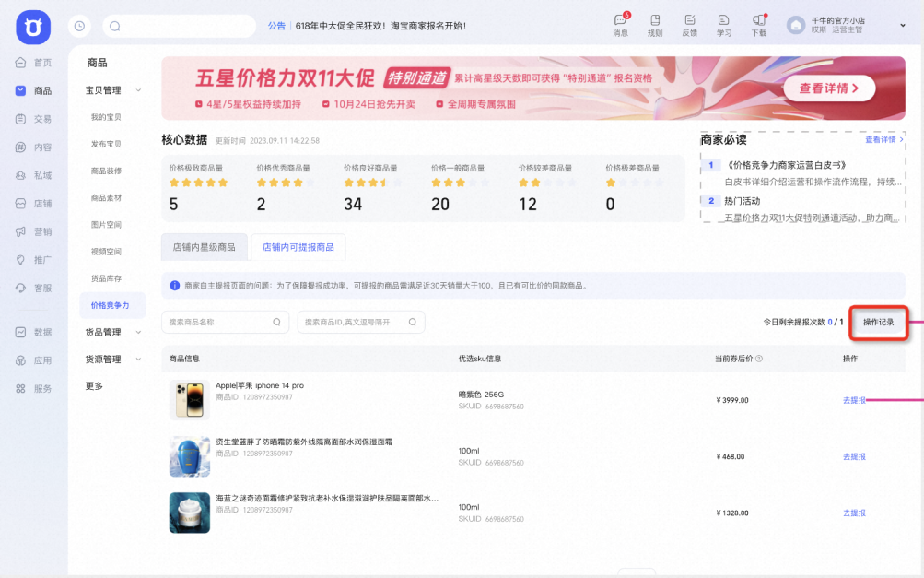Viewport: 924px width, 578px height.
Task: Open 反馈 feedback icon
Action: tap(689, 26)
